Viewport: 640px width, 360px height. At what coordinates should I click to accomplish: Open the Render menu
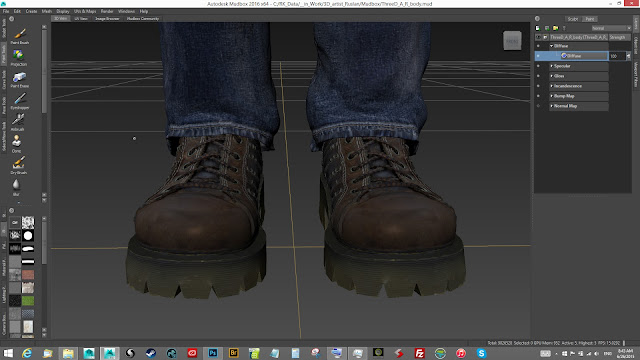pos(107,11)
